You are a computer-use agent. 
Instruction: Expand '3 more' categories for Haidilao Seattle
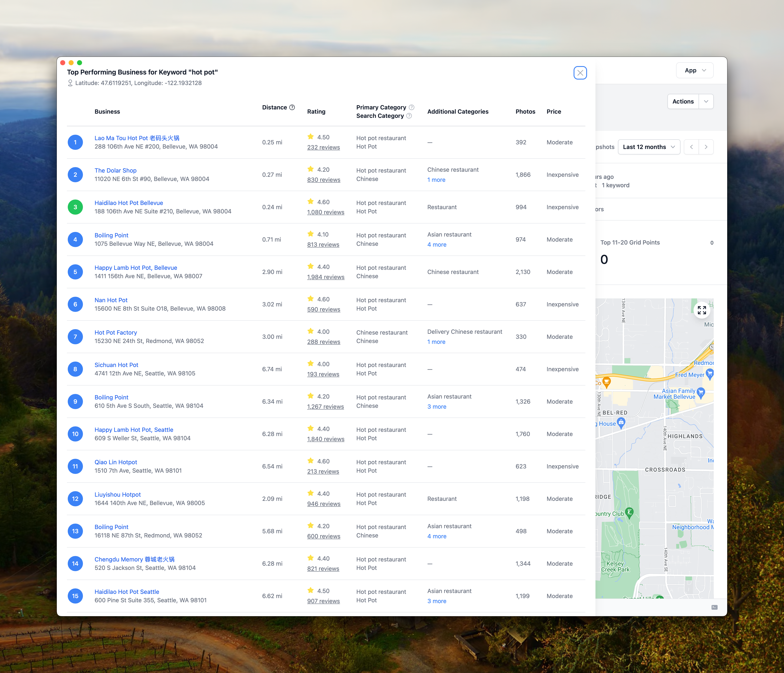[x=437, y=601]
